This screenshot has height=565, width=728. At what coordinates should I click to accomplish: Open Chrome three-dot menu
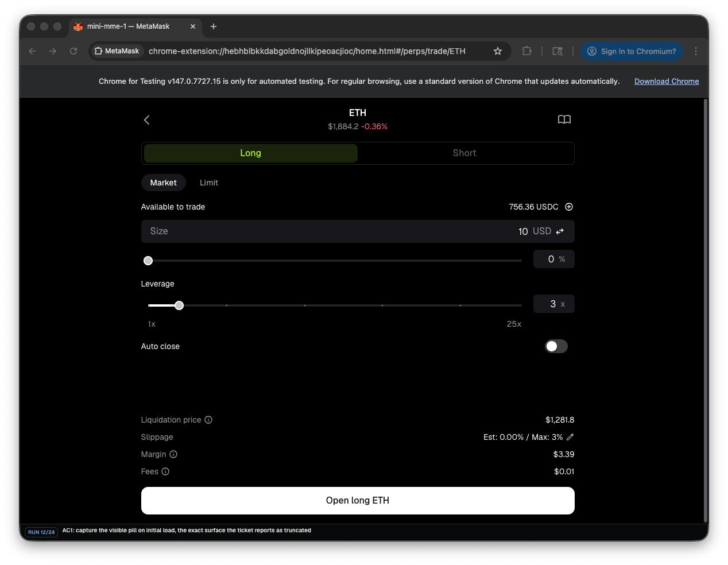[x=696, y=51]
